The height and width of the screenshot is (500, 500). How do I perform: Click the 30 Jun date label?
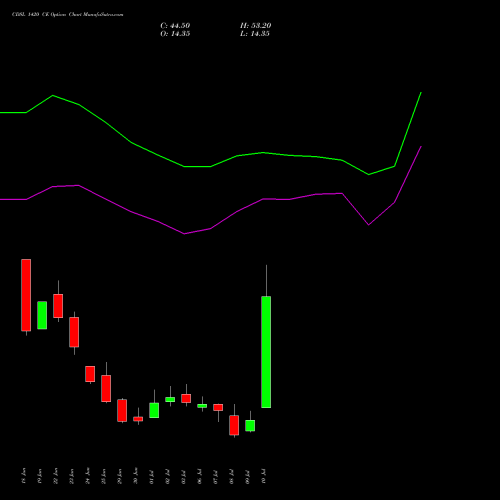136,476
